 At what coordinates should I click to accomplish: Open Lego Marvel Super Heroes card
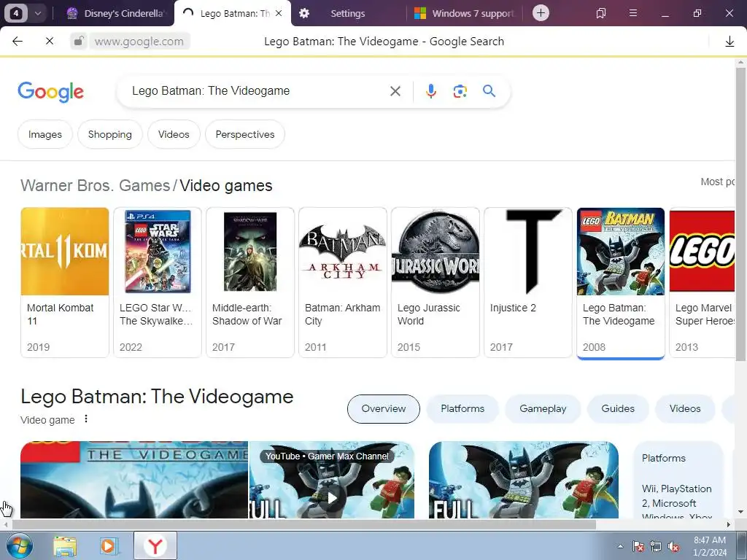[x=703, y=282]
